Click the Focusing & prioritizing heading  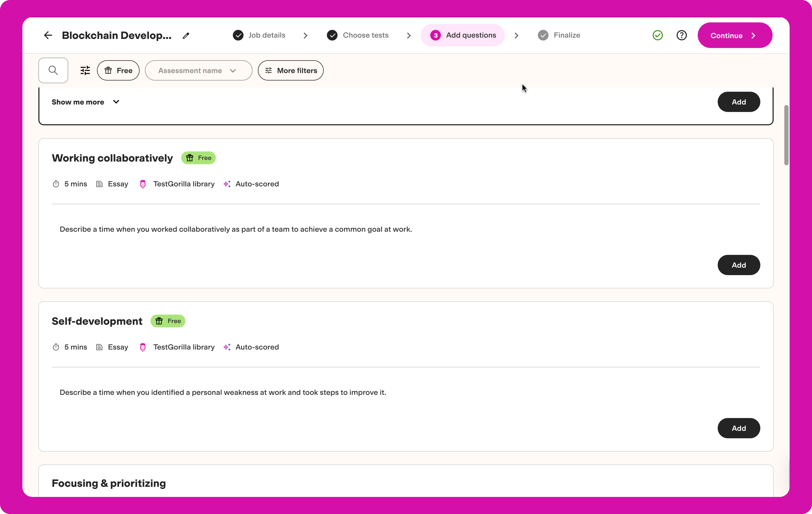(x=109, y=483)
